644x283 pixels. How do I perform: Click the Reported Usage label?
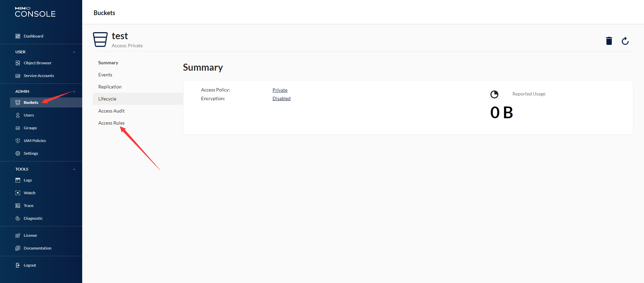pos(529,94)
